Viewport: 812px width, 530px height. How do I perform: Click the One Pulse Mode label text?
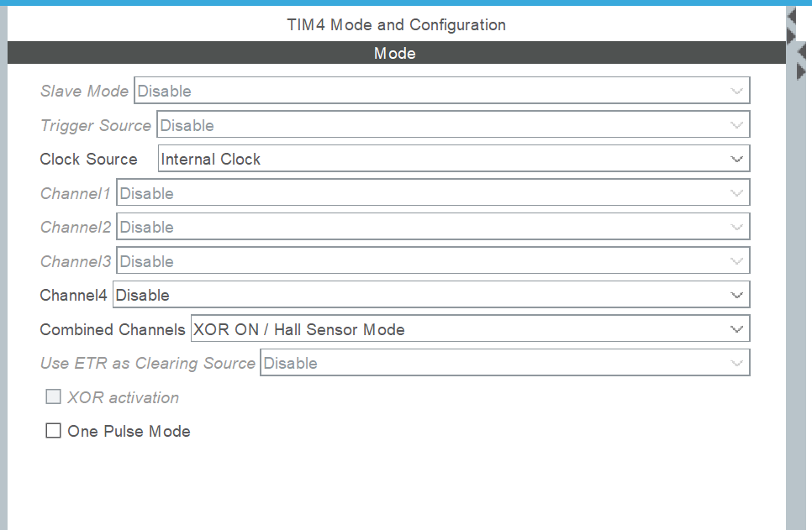[x=129, y=431]
